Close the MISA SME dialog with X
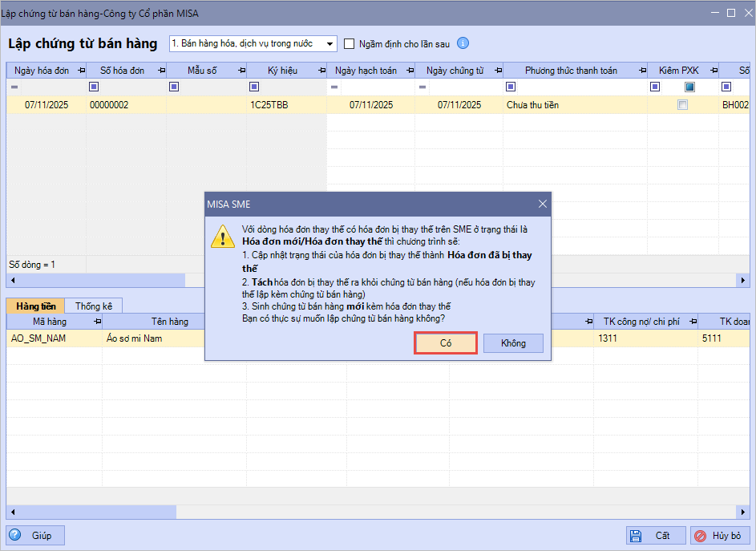 click(543, 205)
